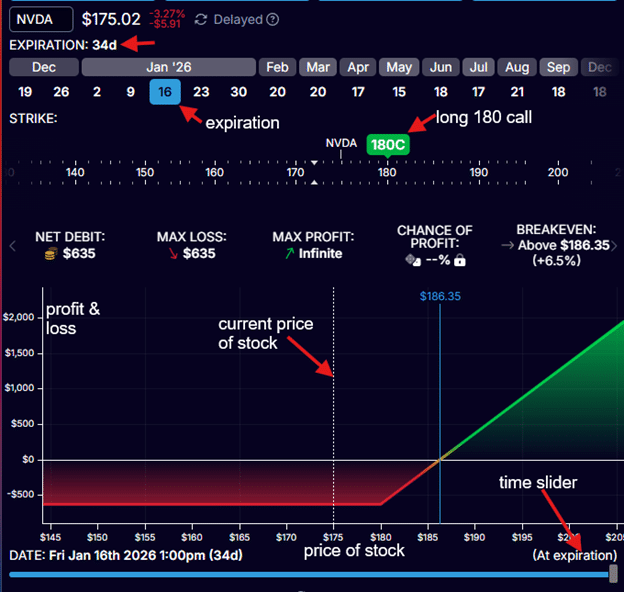Click the arrow icon beside Breakeven value
The height and width of the screenshot is (592, 624).
(507, 245)
